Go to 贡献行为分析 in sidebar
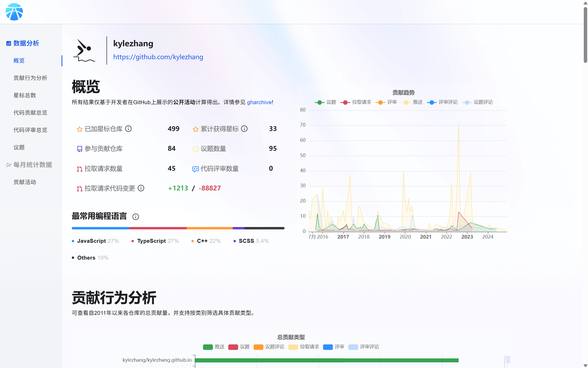 tap(30, 78)
